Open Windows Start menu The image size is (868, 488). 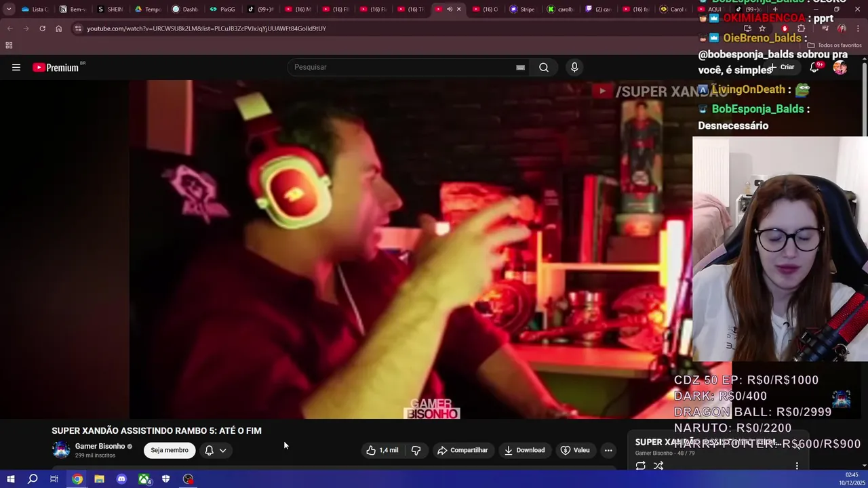(10, 479)
